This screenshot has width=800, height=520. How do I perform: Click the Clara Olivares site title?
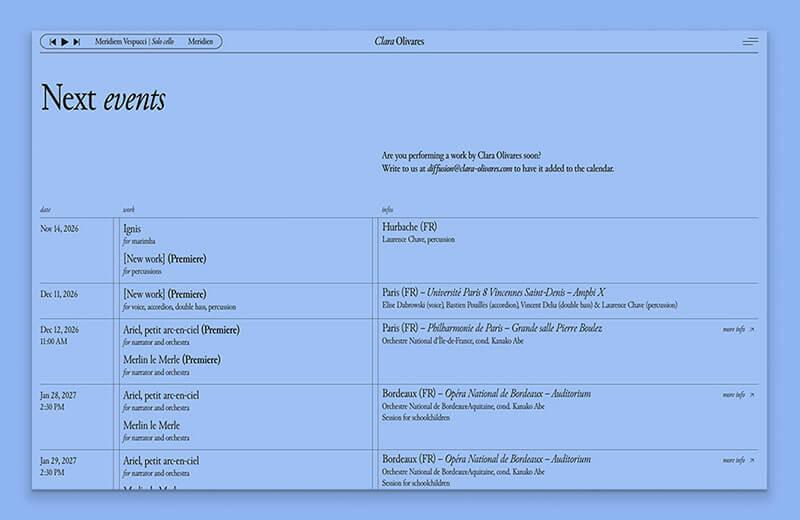click(399, 41)
